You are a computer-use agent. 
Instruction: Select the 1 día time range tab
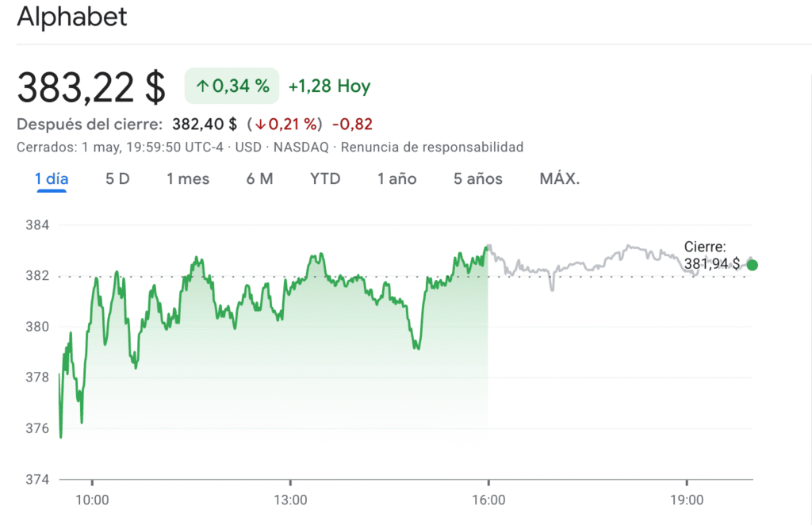[52, 178]
